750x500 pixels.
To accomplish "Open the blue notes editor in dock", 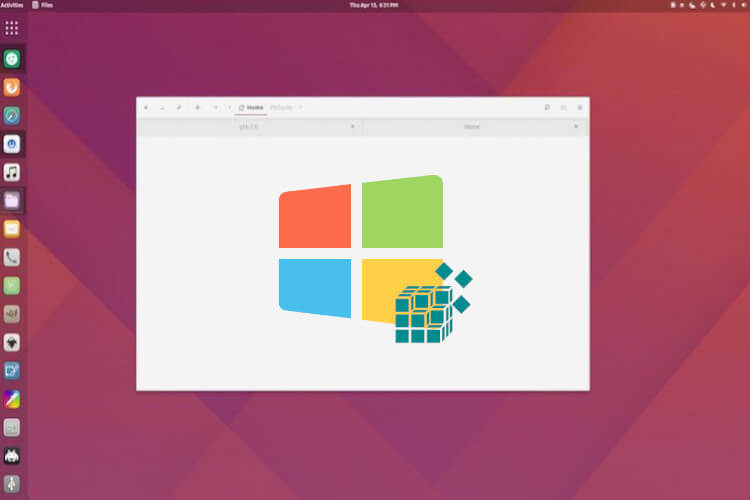I will (12, 371).
